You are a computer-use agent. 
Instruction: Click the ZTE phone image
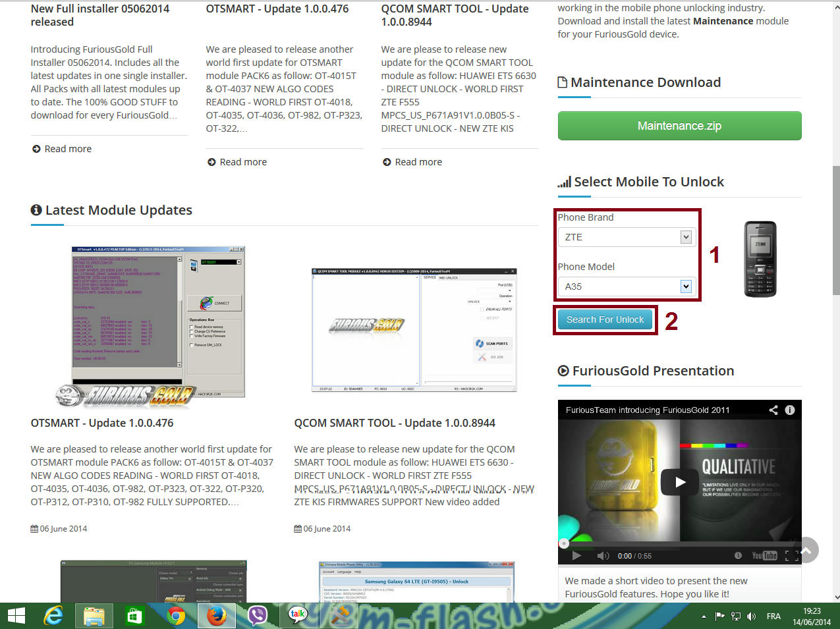click(760, 259)
